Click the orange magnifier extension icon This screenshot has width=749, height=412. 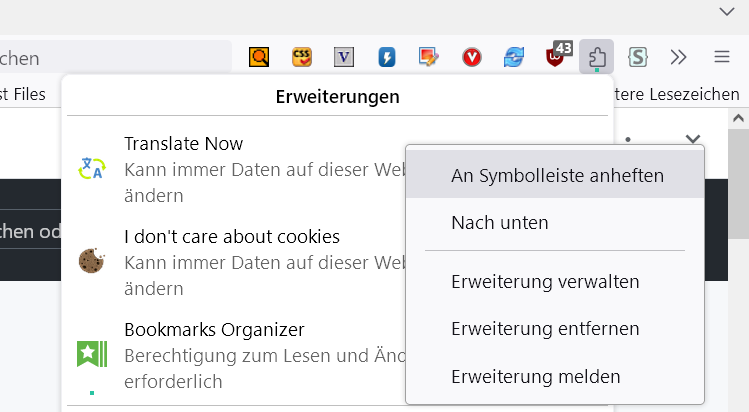point(259,57)
